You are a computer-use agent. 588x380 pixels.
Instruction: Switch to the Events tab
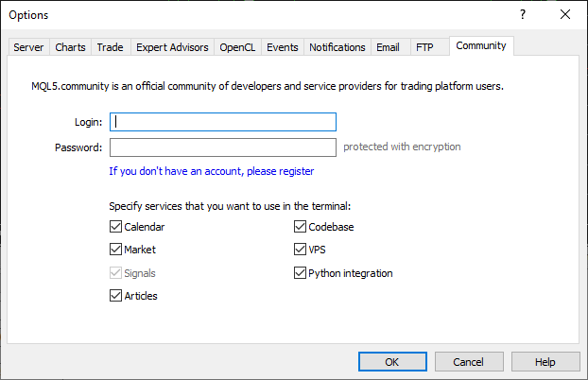click(x=282, y=47)
